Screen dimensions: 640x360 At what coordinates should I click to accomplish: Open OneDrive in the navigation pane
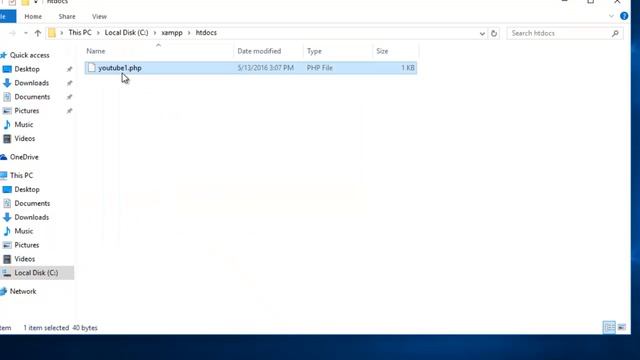[24, 157]
